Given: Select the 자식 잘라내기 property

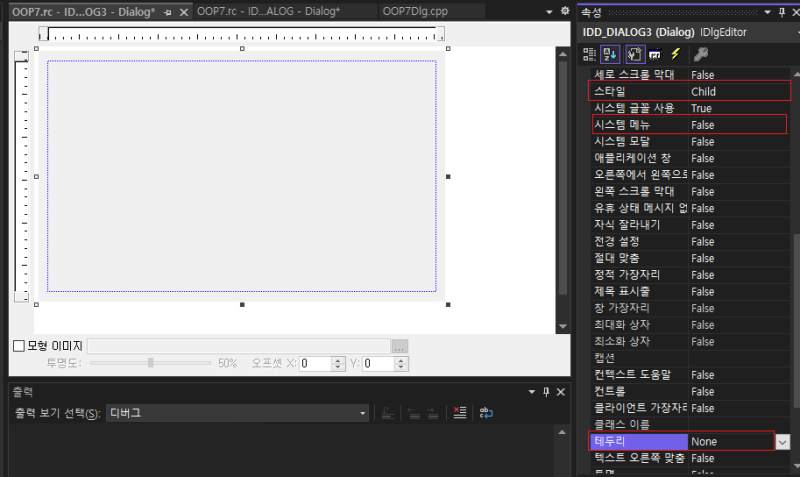Looking at the screenshot, I should click(627, 224).
